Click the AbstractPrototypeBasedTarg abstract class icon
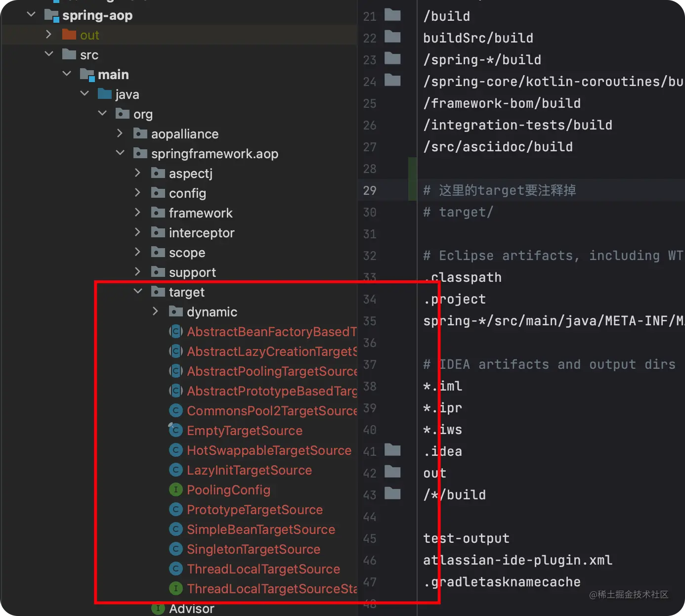Image resolution: width=685 pixels, height=616 pixels. pyautogui.click(x=176, y=391)
